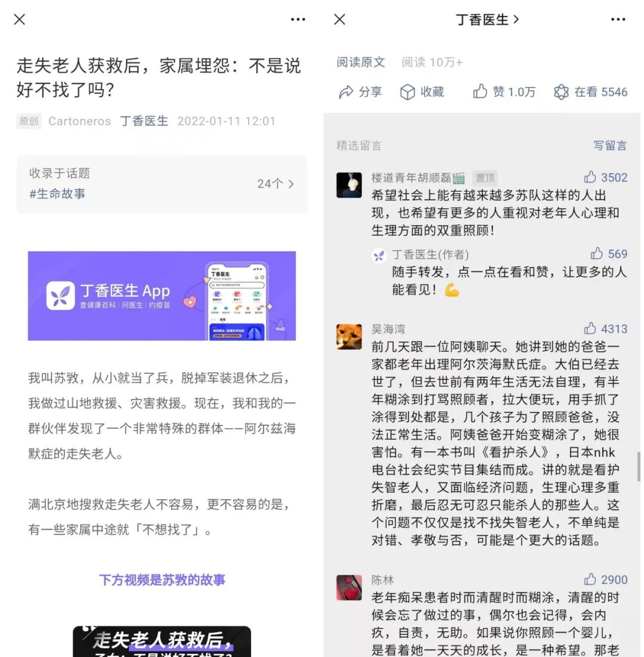Open the more options menu on the left article
644x657 pixels.
[298, 19]
